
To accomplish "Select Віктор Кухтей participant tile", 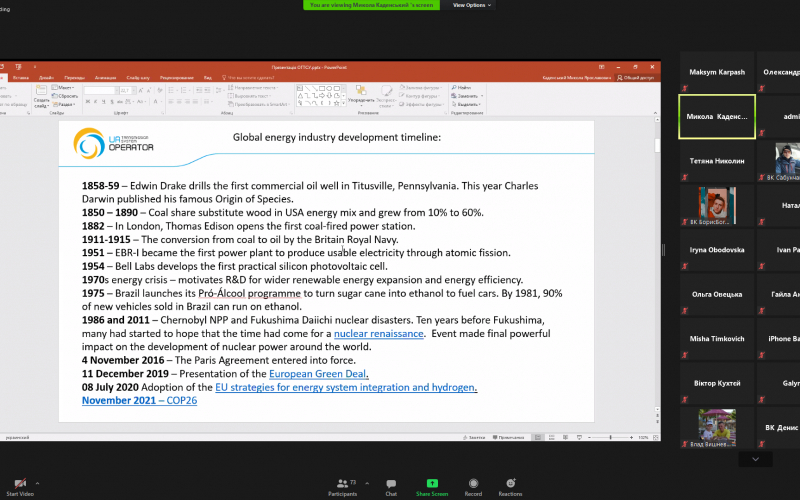I will click(717, 383).
